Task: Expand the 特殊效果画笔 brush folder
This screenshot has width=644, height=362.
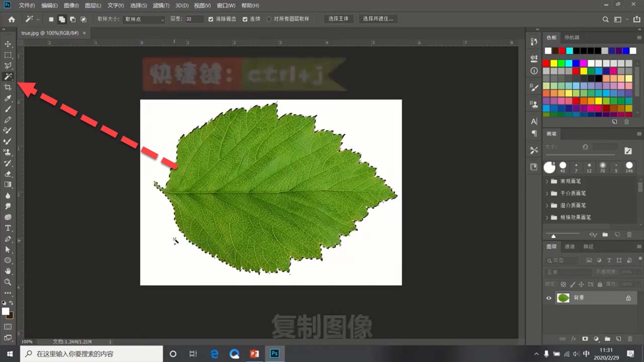Action: pos(547,217)
